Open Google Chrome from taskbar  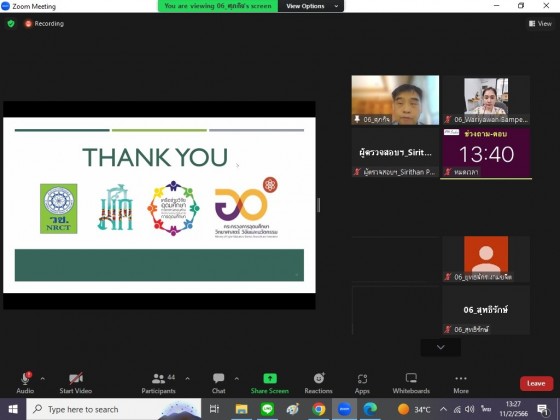click(319, 409)
